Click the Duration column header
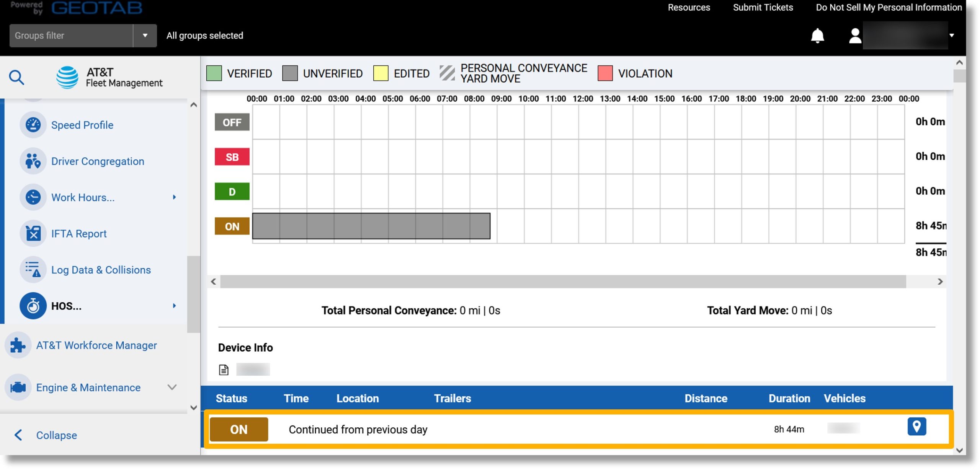Viewport: 980px width, 469px height. (x=789, y=398)
